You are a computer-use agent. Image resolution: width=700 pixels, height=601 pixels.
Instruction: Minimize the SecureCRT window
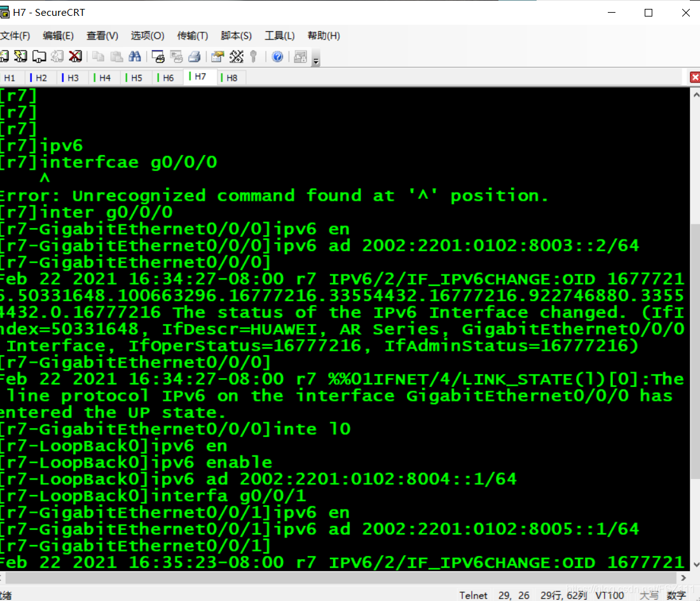612,13
